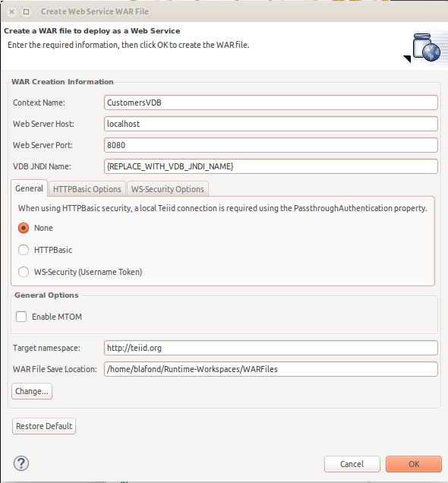Image resolution: width=448 pixels, height=483 pixels.
Task: Cancel the WAR file creation
Action: 352,464
